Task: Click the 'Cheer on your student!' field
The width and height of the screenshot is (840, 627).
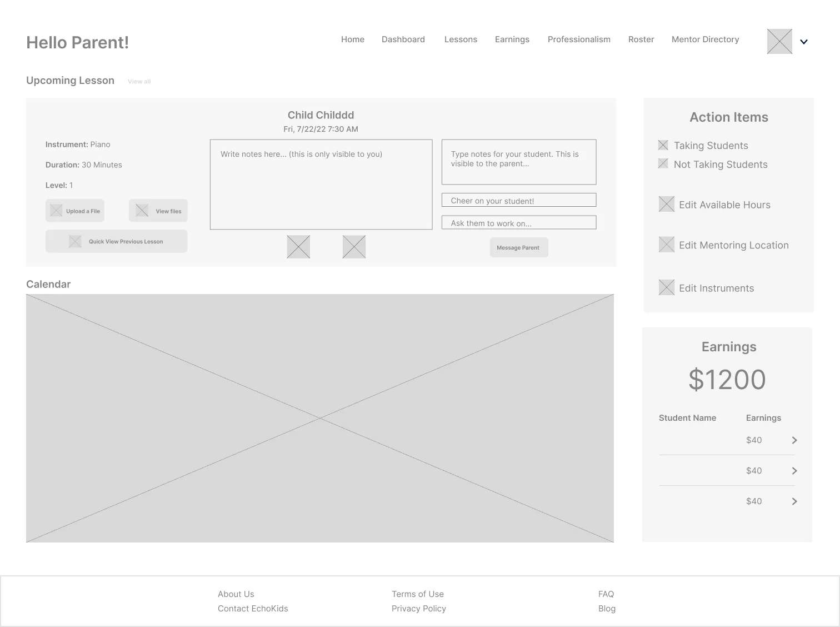Action: pos(519,200)
